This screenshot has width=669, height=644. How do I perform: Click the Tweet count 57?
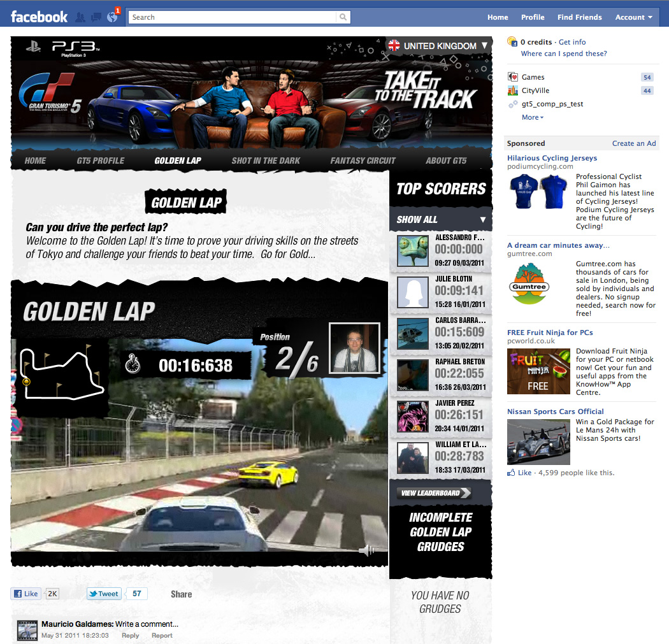pos(136,594)
